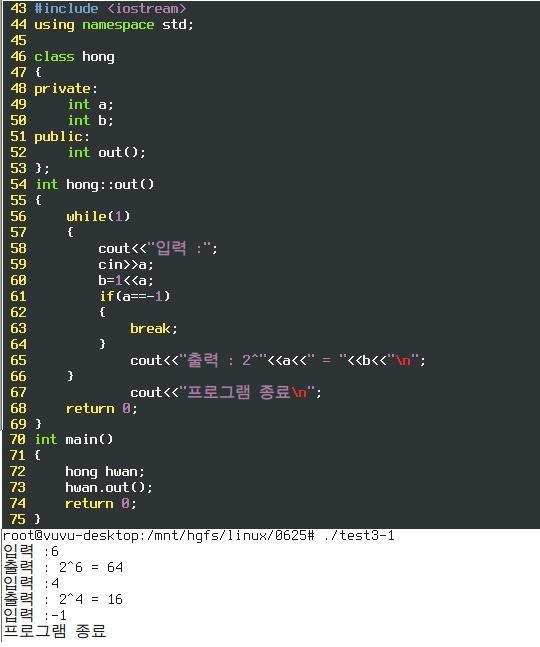Image resolution: width=540 pixels, height=647 pixels.
Task: Click terminal output '프로그램 종료'
Action: click(x=55, y=631)
